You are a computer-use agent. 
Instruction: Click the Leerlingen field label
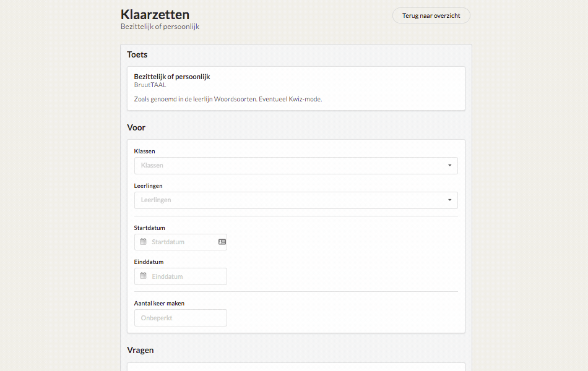pyautogui.click(x=148, y=186)
